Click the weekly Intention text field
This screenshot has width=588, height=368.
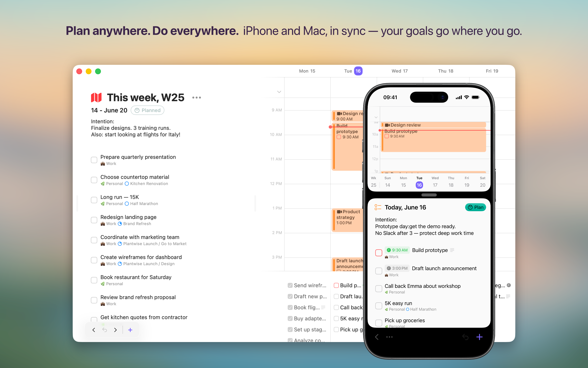[x=136, y=128]
